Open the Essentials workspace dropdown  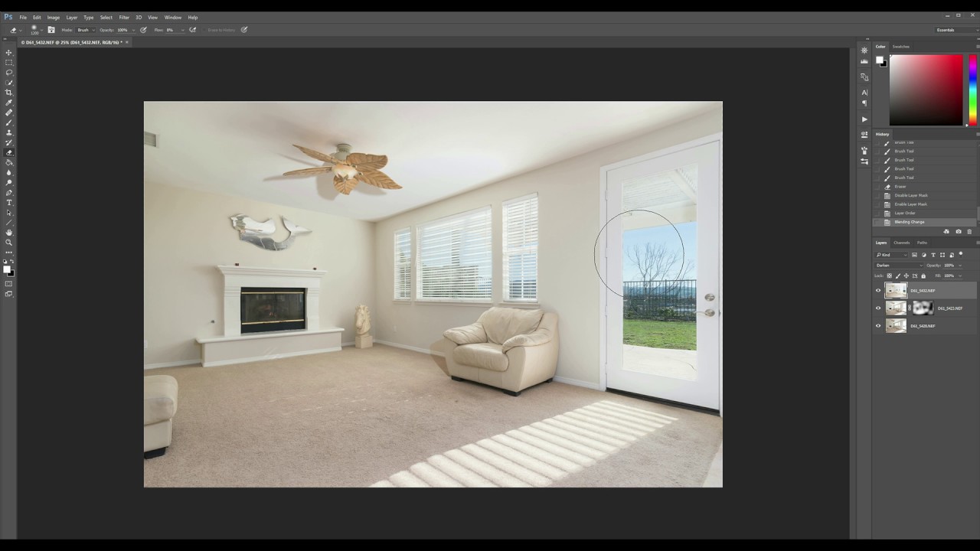click(x=957, y=30)
